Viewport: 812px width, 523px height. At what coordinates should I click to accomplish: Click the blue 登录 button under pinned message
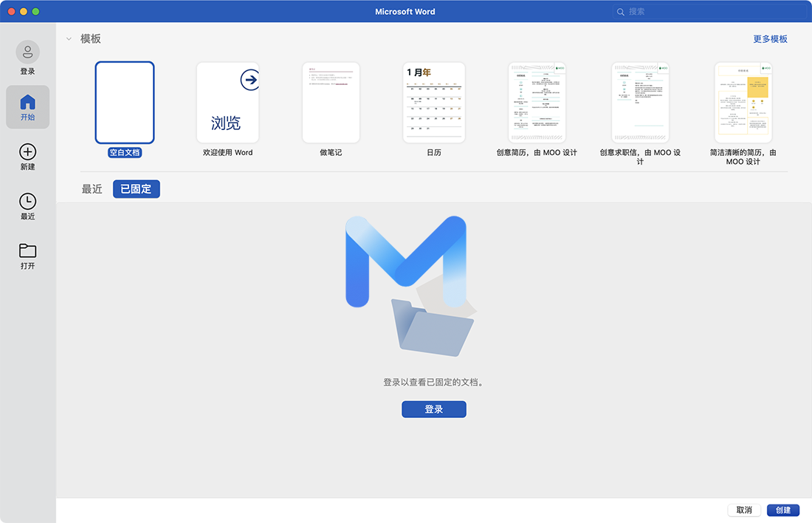click(x=434, y=409)
